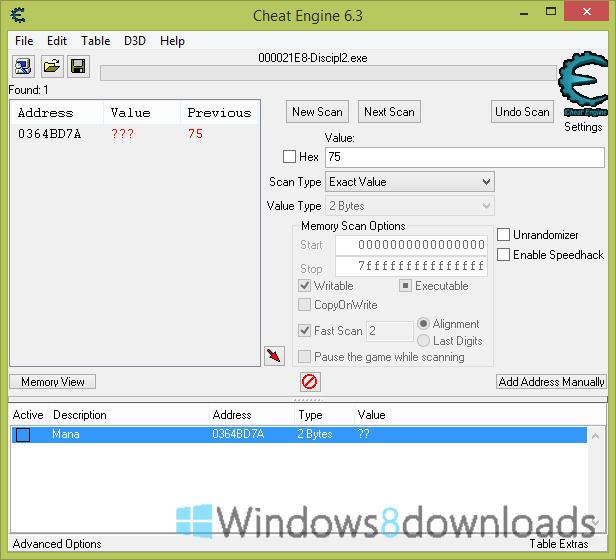Image resolution: width=616 pixels, height=560 pixels.
Task: Click the Stop address field
Action: click(x=411, y=266)
